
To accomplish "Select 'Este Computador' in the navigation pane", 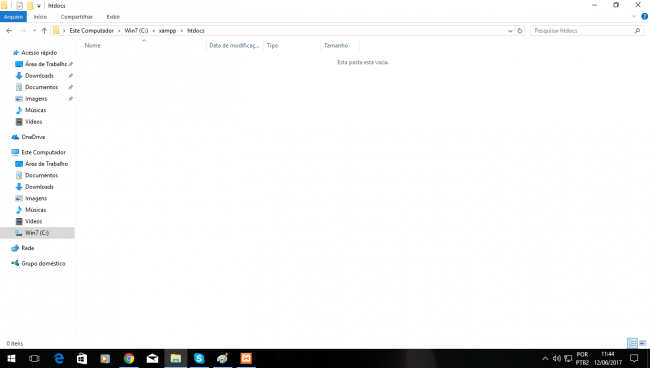I will point(43,153).
